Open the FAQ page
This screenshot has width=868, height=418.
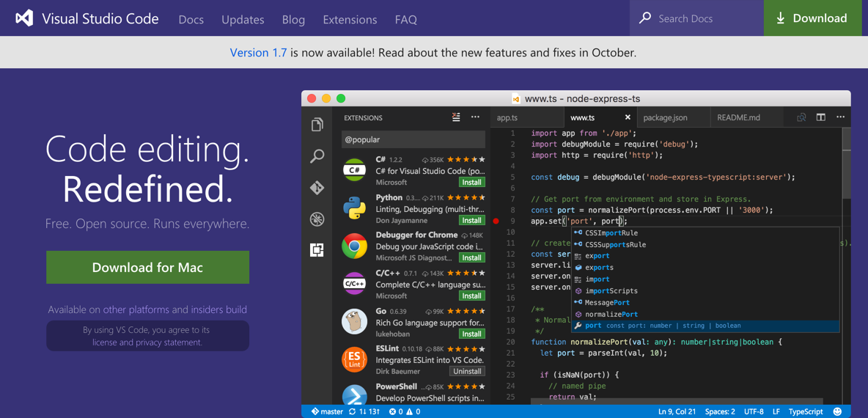click(x=405, y=20)
